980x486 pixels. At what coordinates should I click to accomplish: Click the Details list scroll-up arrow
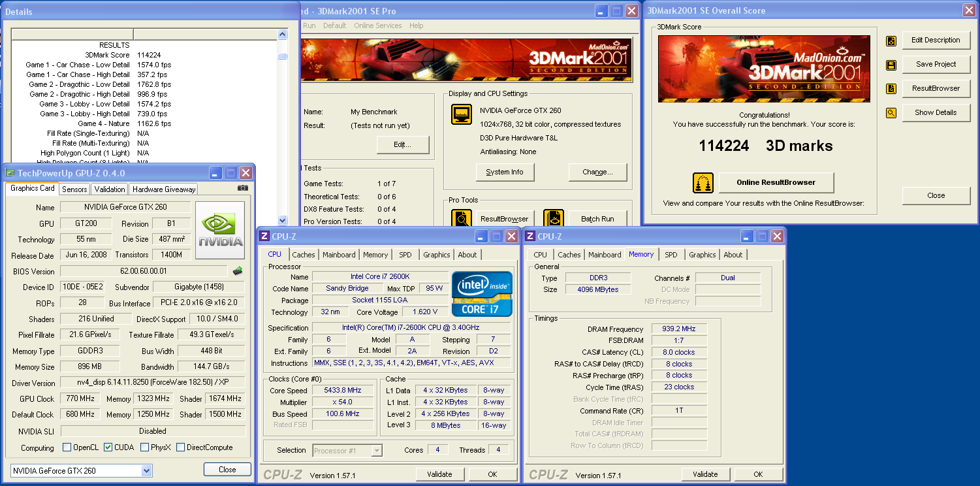pos(283,35)
